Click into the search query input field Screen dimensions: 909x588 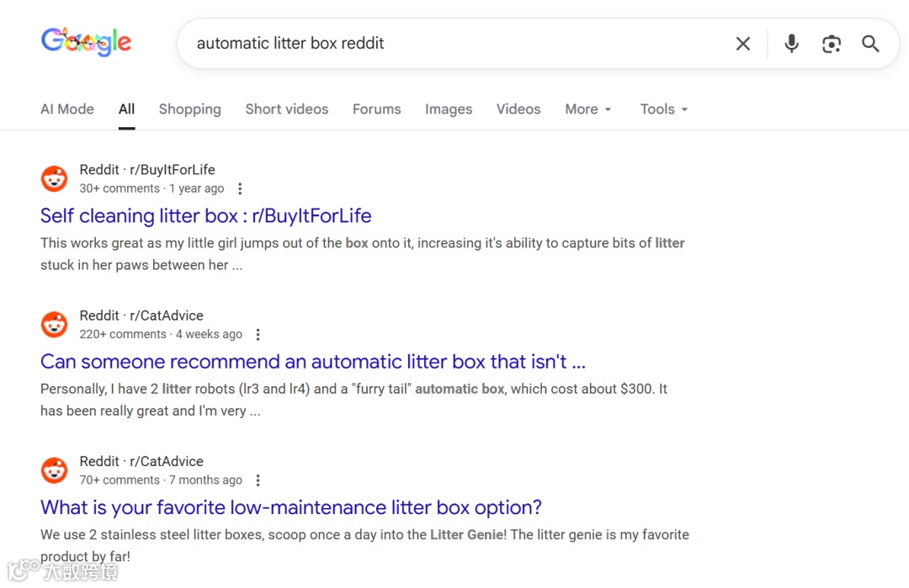[x=454, y=44]
